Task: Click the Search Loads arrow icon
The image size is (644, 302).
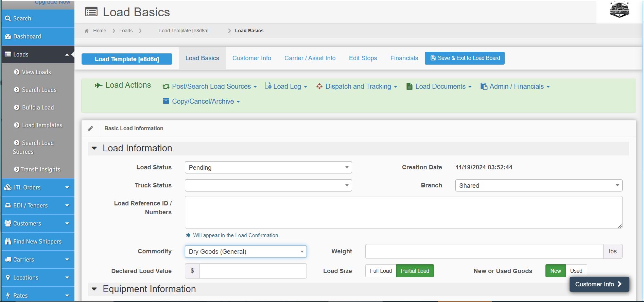Action: tap(17, 90)
